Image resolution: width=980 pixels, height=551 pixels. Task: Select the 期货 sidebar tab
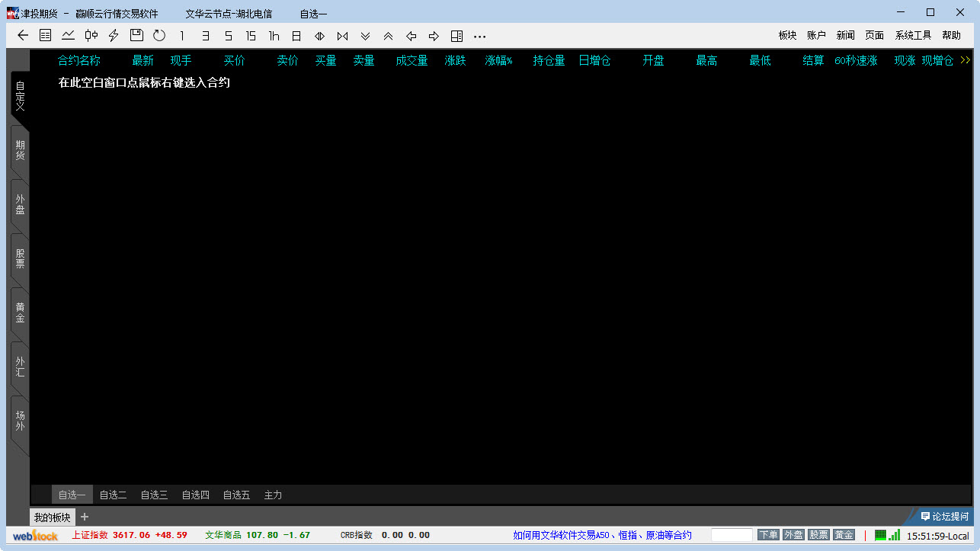pos(20,150)
